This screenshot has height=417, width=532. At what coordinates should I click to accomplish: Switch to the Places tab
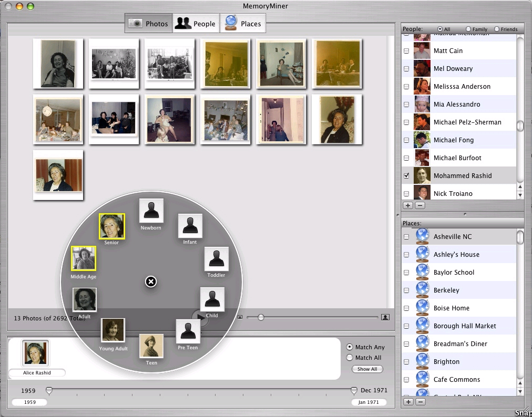pos(243,24)
